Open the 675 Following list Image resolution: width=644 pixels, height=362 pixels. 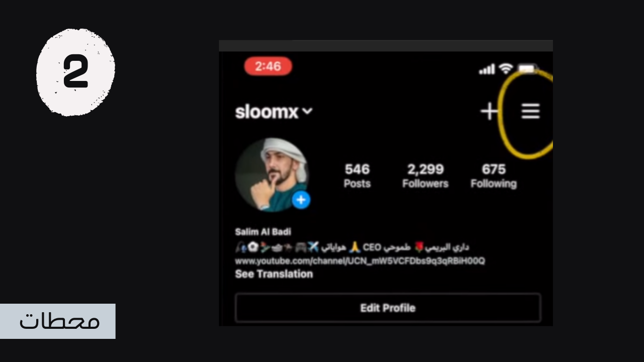(494, 176)
